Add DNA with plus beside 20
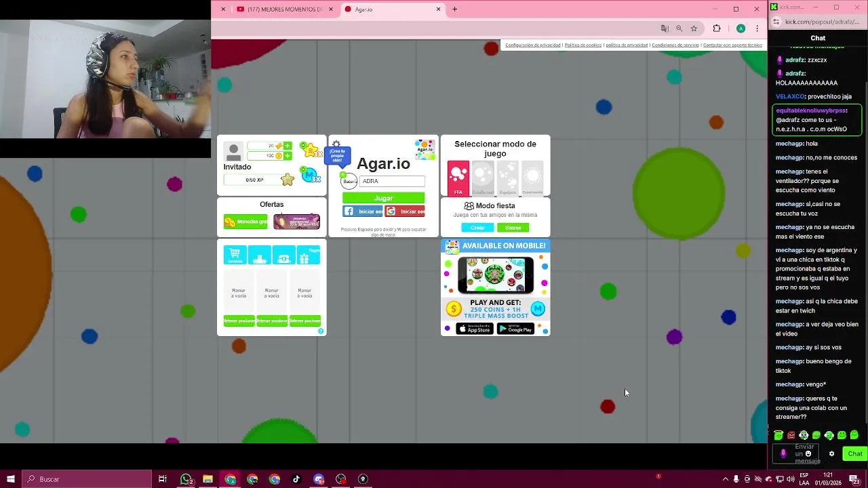Screen dimensions: 868x488 (288, 146)
